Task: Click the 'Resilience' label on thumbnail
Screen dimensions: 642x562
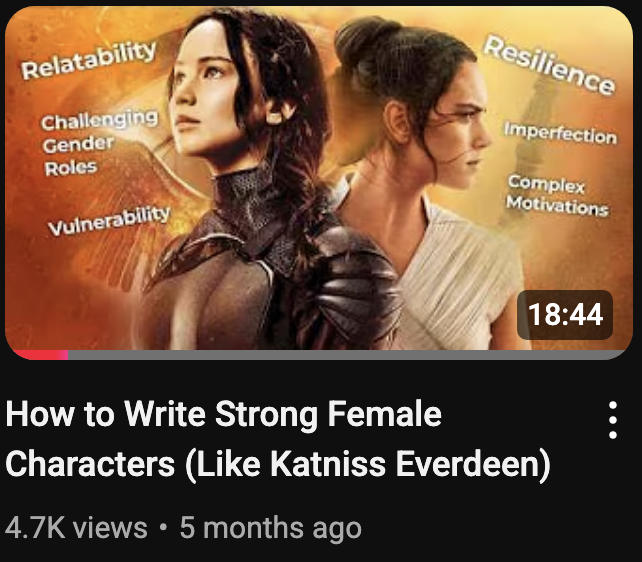Action: (x=549, y=65)
